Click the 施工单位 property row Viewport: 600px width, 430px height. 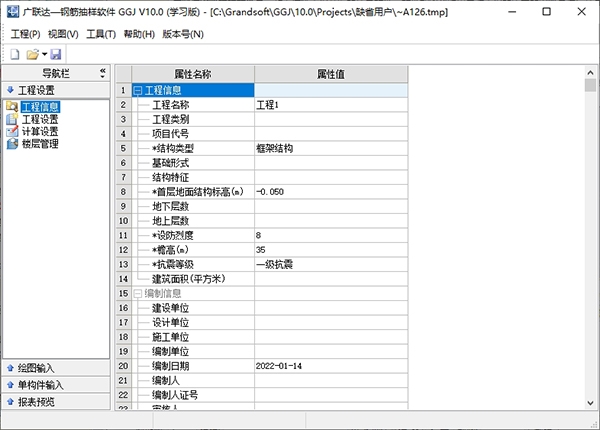tap(193, 337)
